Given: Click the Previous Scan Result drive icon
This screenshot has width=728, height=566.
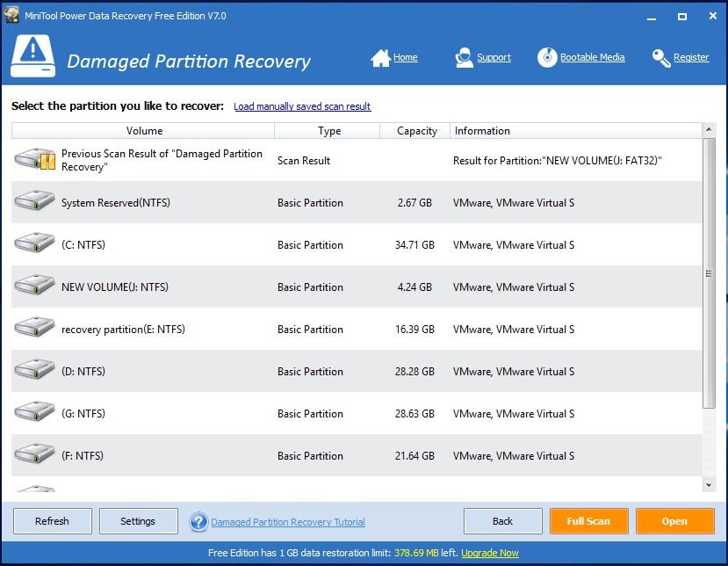Looking at the screenshot, I should 35,159.
